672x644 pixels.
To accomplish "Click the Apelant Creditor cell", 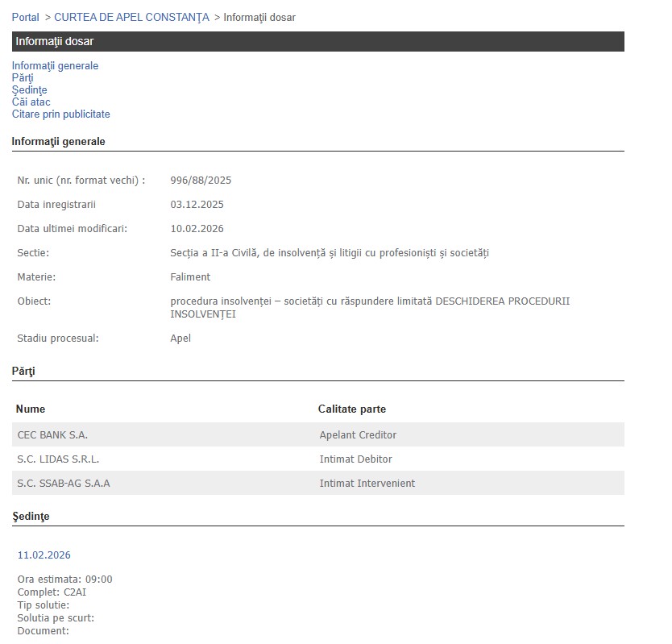I will (358, 435).
